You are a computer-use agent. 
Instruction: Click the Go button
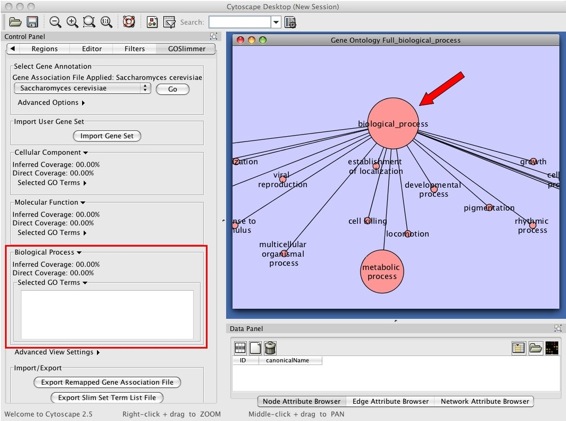pyautogui.click(x=173, y=89)
